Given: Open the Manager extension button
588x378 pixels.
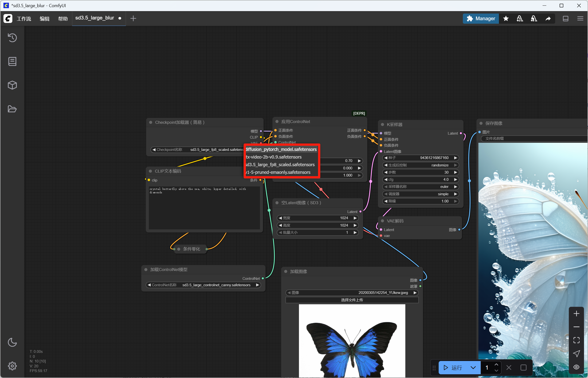Looking at the screenshot, I should point(481,18).
